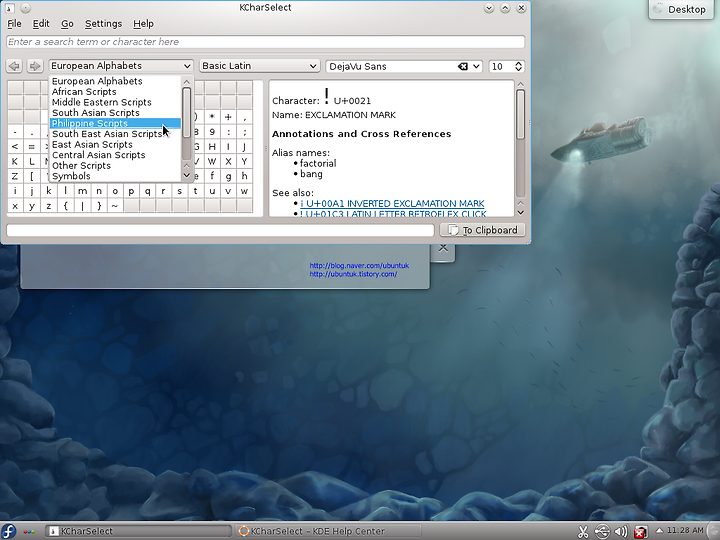Increase the font size spinner
Screen dimensions: 720x540
tap(518, 63)
